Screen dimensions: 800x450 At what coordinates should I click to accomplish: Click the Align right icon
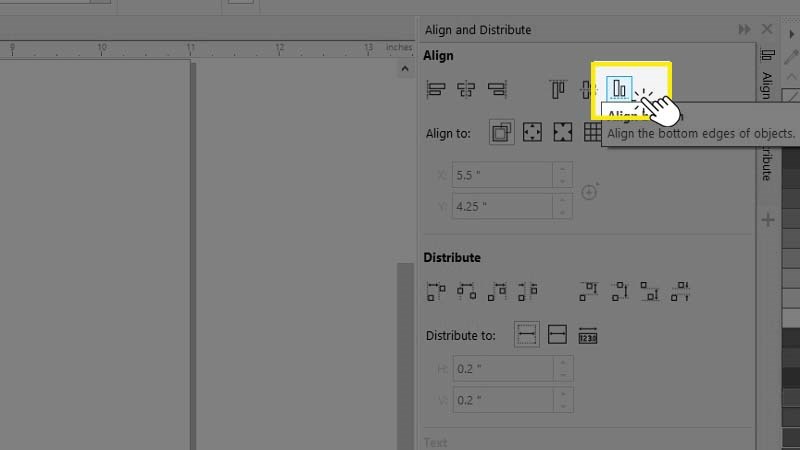pos(497,89)
